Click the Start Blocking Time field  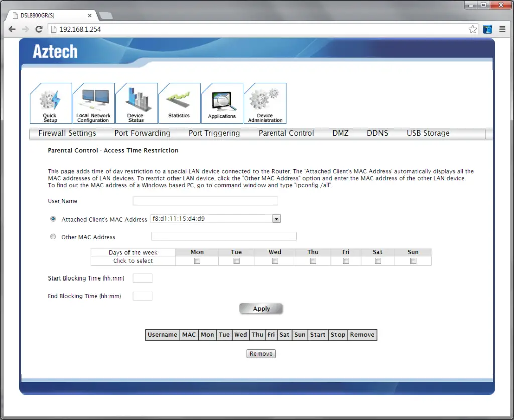(142, 278)
